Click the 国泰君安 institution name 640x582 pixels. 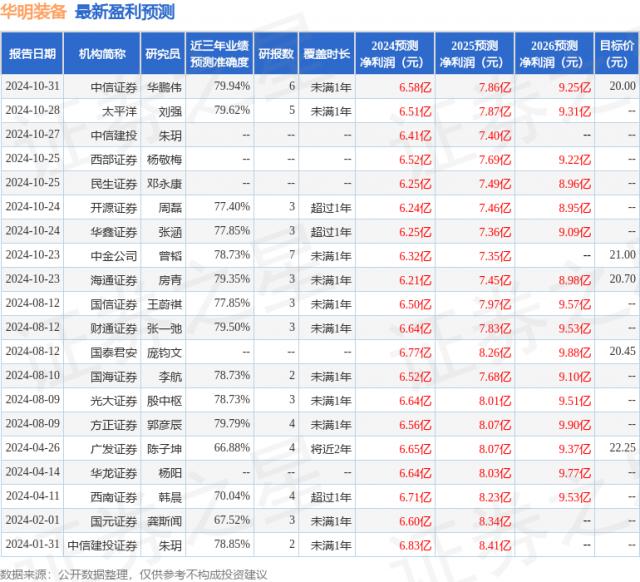(110, 352)
